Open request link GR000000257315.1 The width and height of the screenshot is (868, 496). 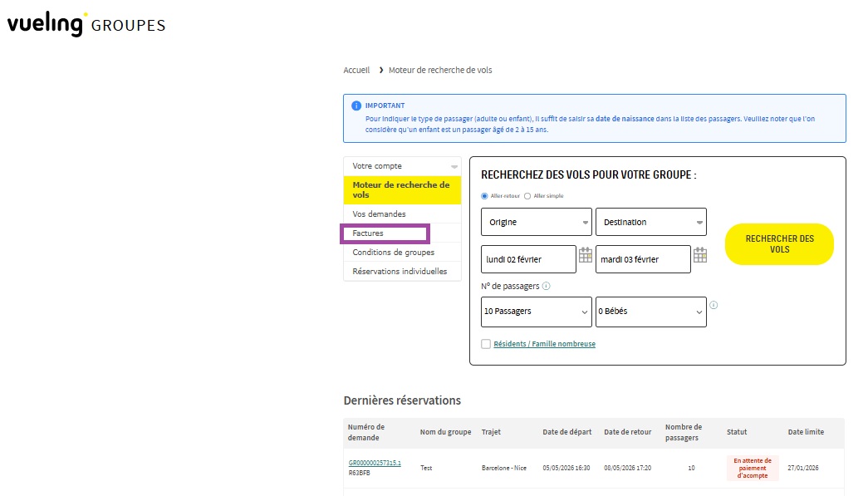(x=375, y=463)
